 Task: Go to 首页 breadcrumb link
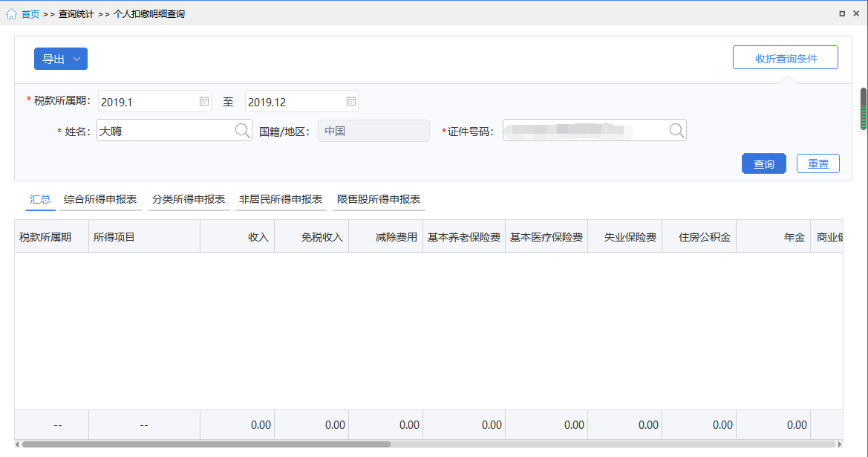[x=30, y=14]
